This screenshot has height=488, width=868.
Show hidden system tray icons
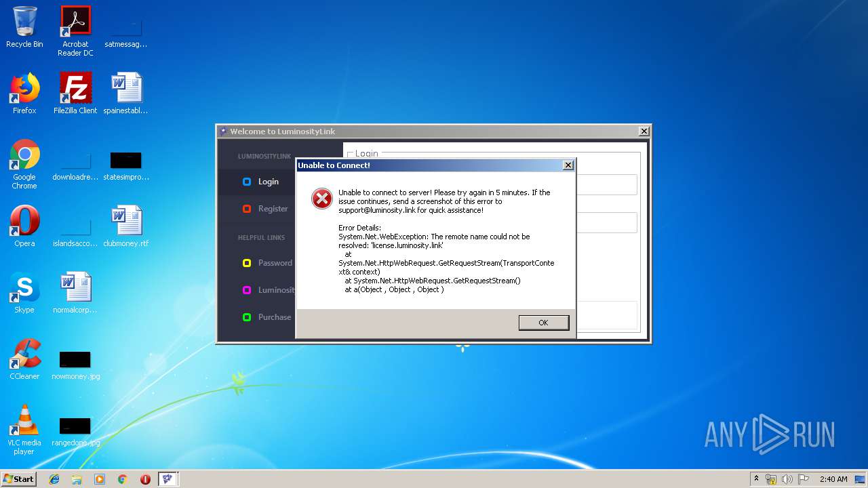point(757,479)
